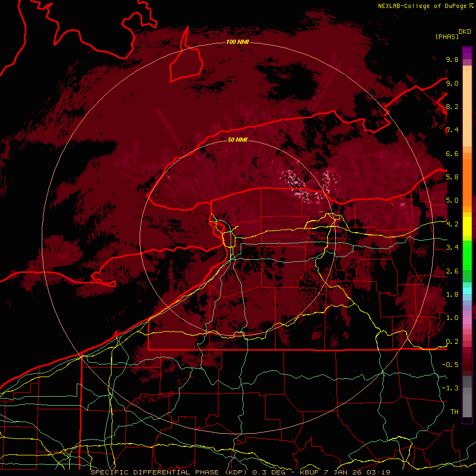The height and width of the screenshot is (476, 476).
Task: Click the 50 NMI range ring label
Action: pyautogui.click(x=237, y=140)
